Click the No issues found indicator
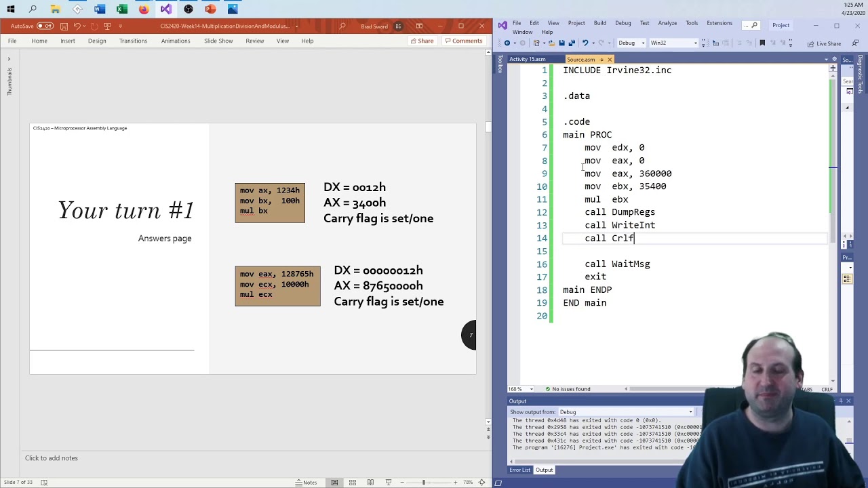This screenshot has width=868, height=488. 568,389
